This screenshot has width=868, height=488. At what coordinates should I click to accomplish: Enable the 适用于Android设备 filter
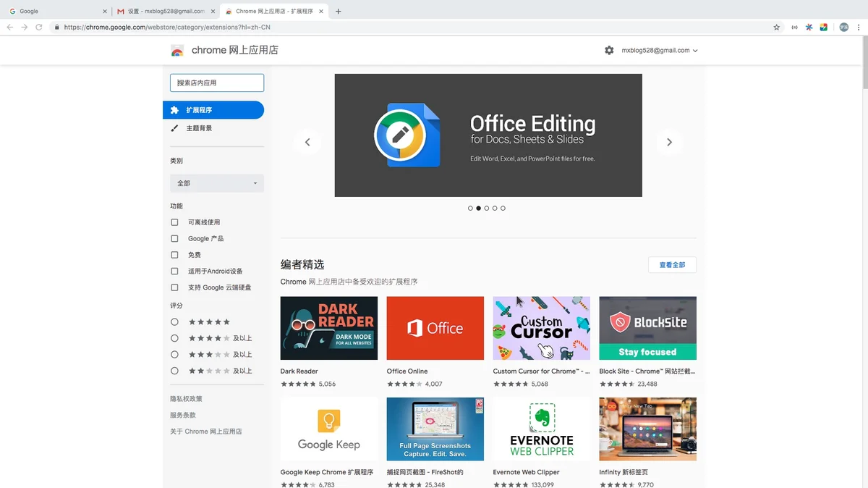(174, 271)
